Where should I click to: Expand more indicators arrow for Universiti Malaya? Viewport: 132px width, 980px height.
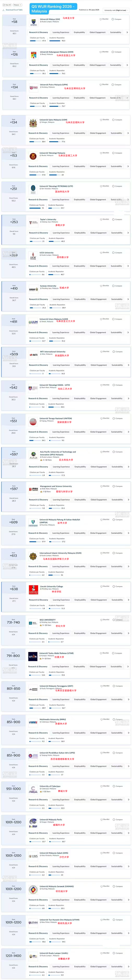click(127, 32)
